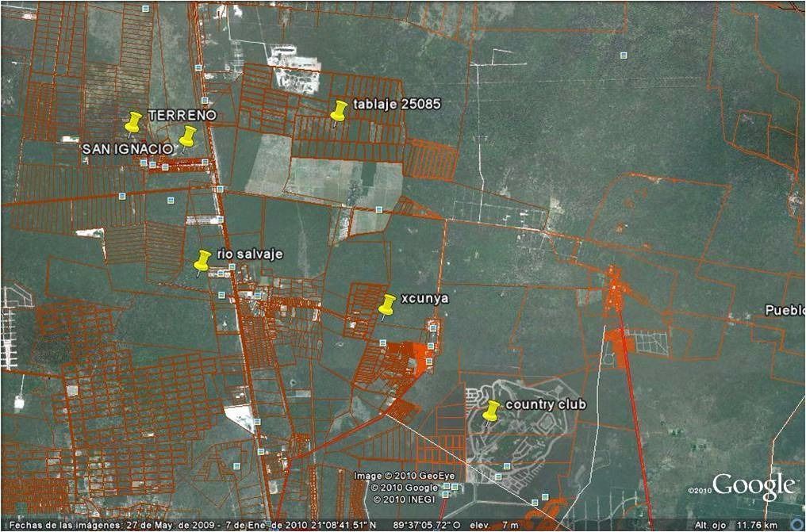Viewport: 806px width, 532px height.
Task: Open the TERRENO placemark label
Action: 182,115
